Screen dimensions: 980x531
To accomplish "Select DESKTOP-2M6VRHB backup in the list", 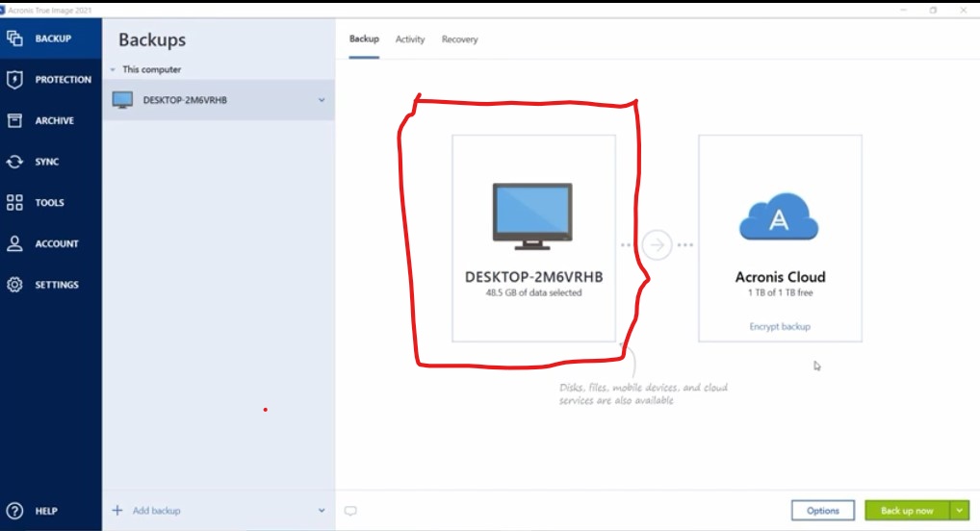I will 219,100.
